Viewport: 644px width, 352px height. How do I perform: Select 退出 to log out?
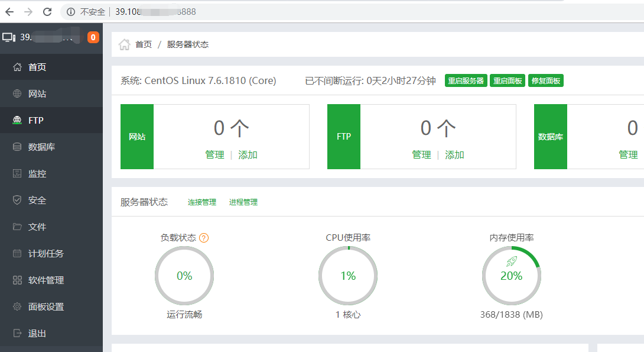(x=51, y=333)
